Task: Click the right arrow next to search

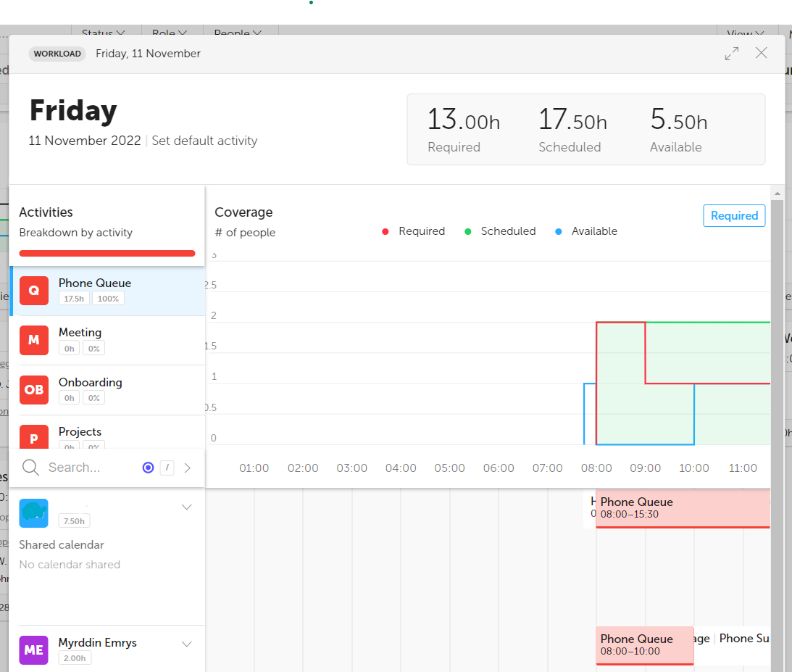Action: [x=188, y=468]
